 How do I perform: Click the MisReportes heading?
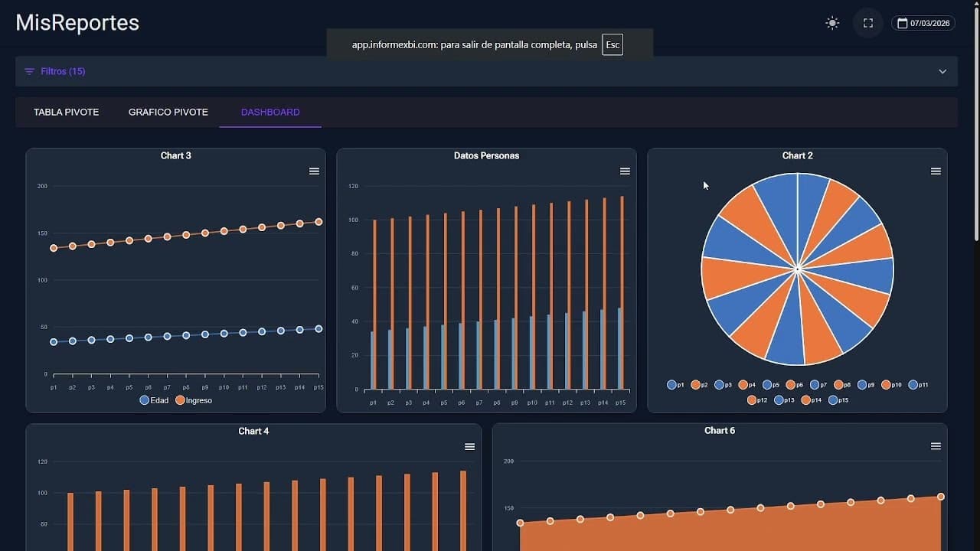point(77,22)
